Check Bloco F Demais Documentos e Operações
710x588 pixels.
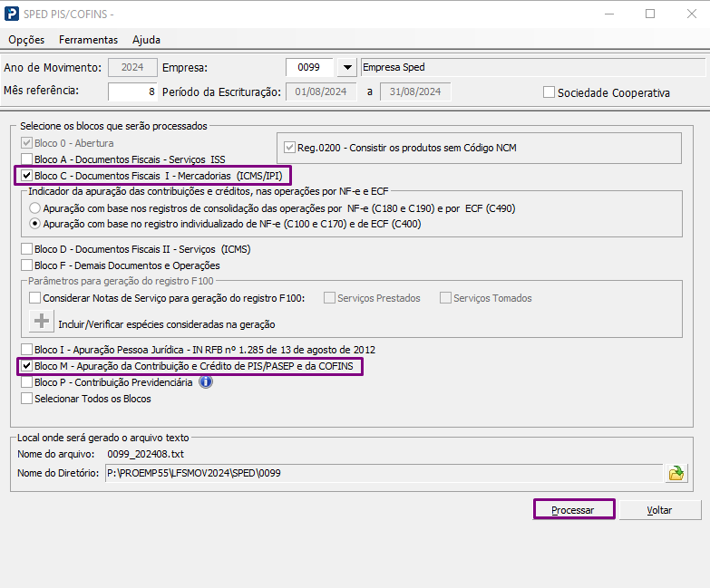click(26, 265)
